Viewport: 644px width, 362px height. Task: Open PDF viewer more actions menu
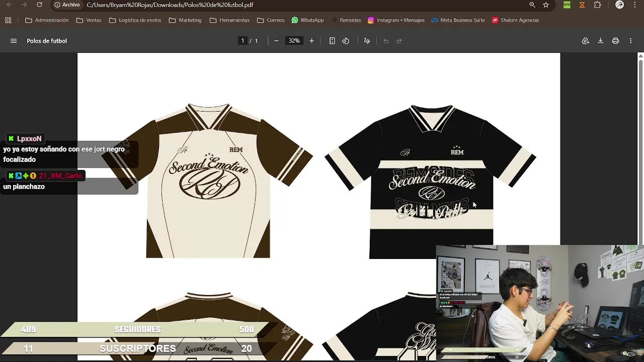pyautogui.click(x=630, y=41)
